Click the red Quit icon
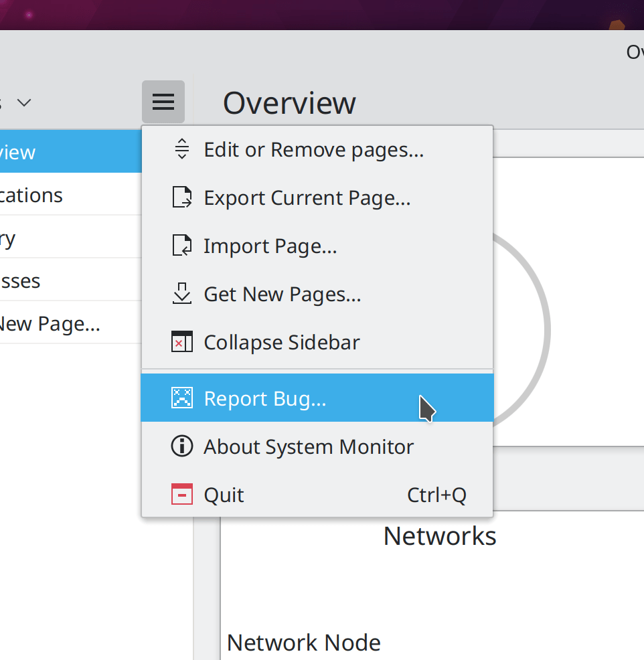Viewport: 644px width, 660px height. 181,495
